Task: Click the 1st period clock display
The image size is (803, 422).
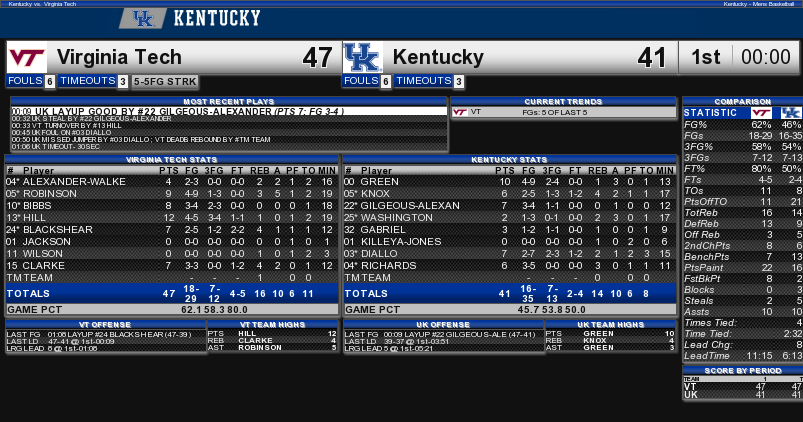Action: click(741, 57)
